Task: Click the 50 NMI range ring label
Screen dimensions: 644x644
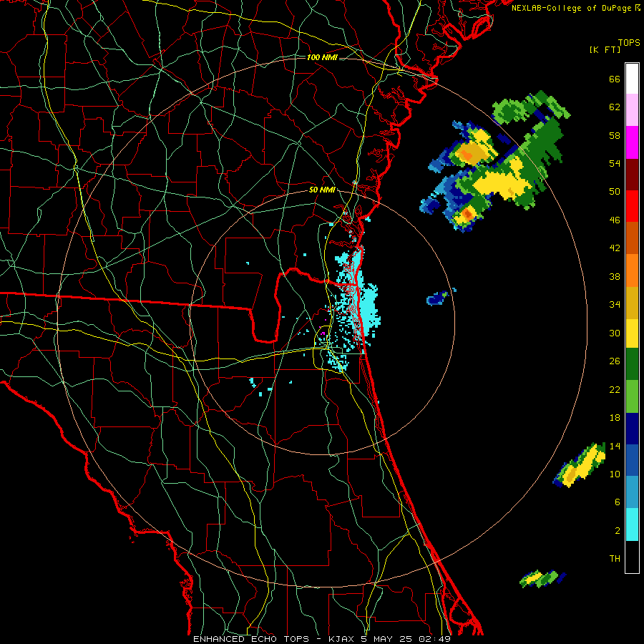Action: tap(322, 190)
